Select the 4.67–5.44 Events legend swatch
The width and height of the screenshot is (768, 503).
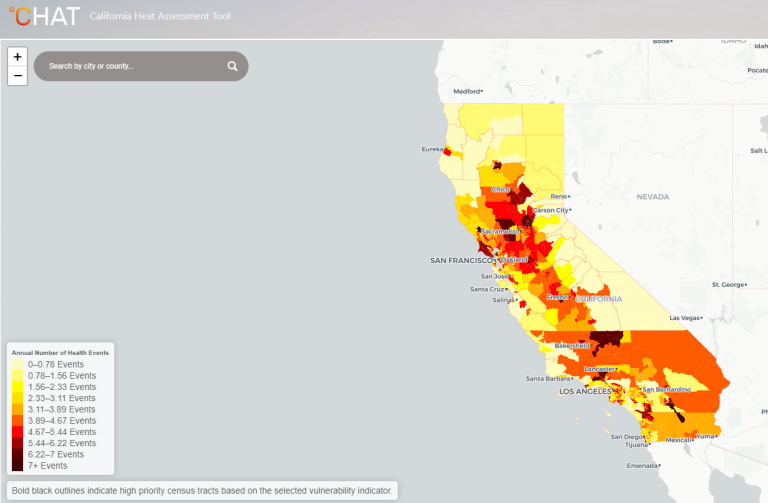(x=18, y=432)
